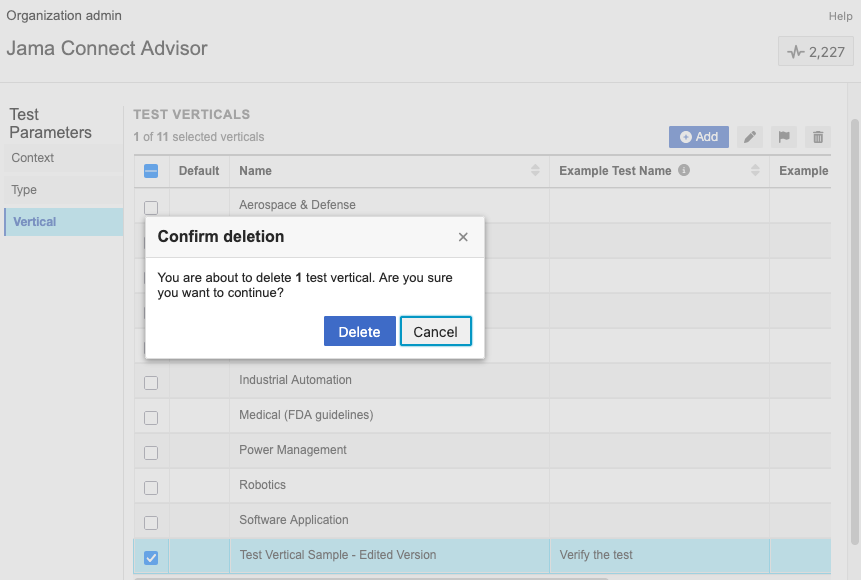Sort by Example Test Name column arrows

tap(755, 171)
